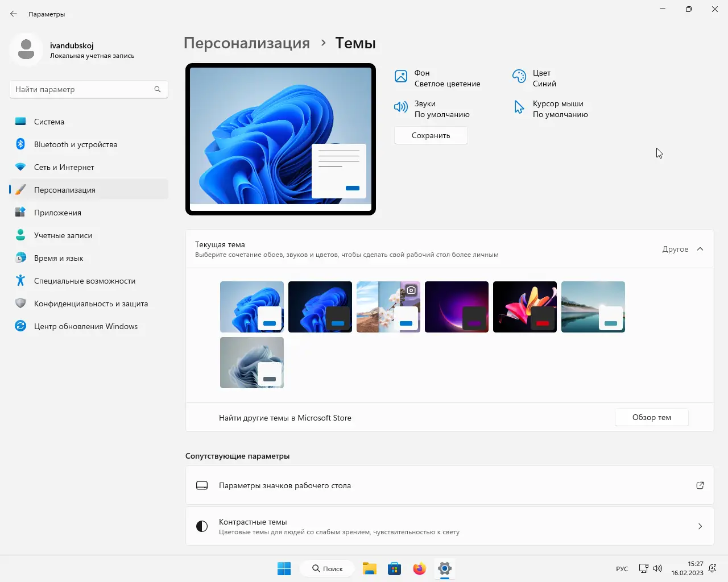
Task: Open Firefox from the taskbar
Action: (420, 568)
